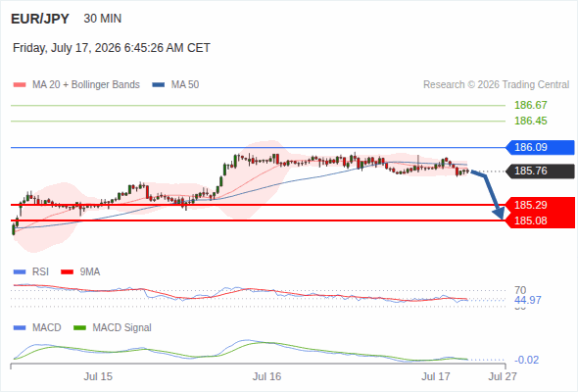Click the red 185.08 support price tag
The image size is (578, 392).
tap(540, 220)
